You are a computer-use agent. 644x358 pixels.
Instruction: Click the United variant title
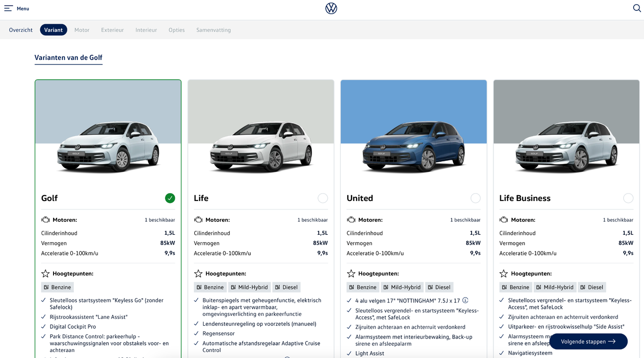[x=360, y=198]
